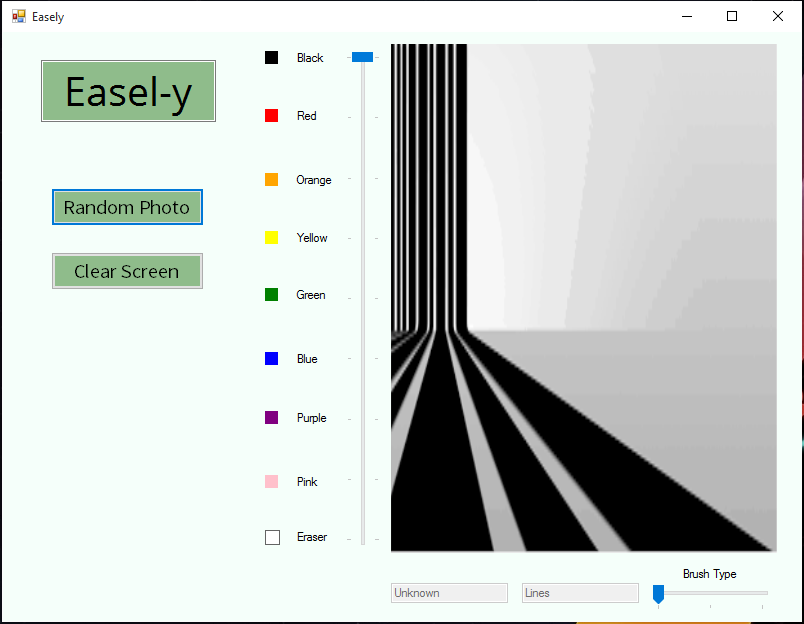804x624 pixels.
Task: Click the Pink color label
Action: [x=307, y=482]
